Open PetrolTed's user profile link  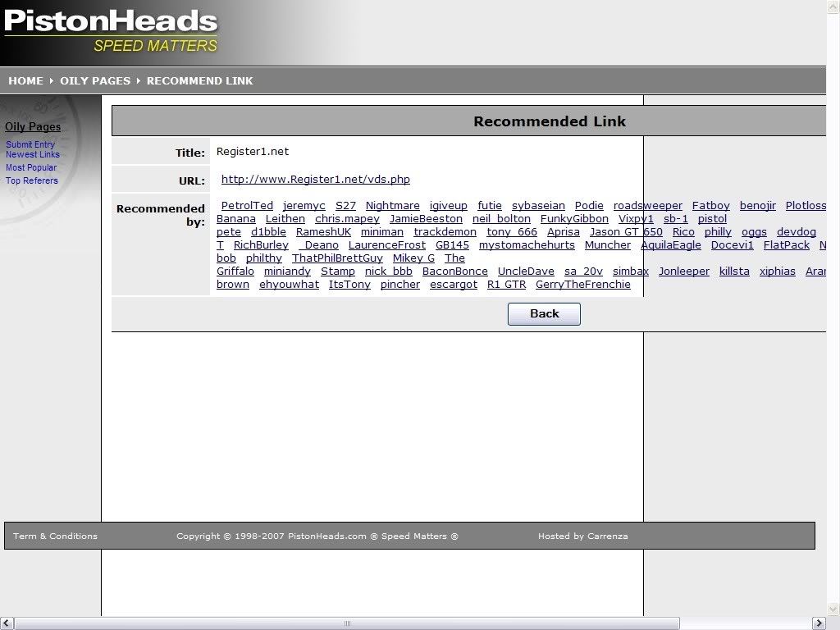click(x=247, y=206)
